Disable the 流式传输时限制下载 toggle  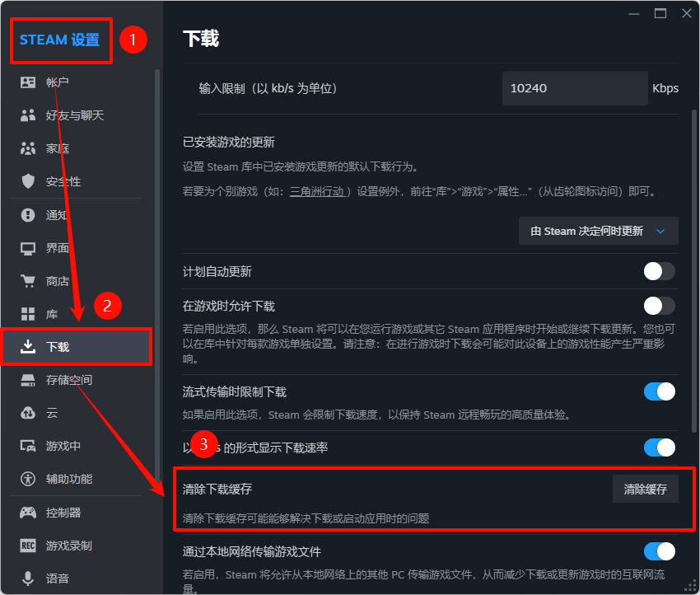pyautogui.click(x=660, y=391)
